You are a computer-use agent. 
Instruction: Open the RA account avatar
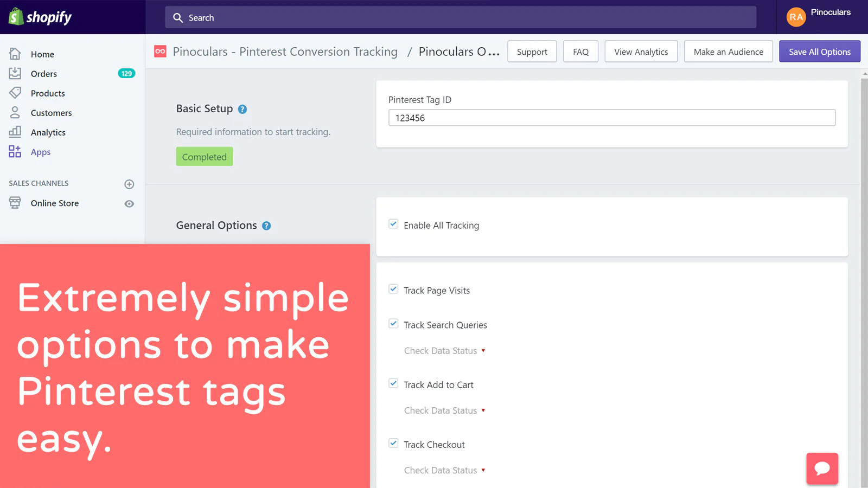click(x=796, y=17)
